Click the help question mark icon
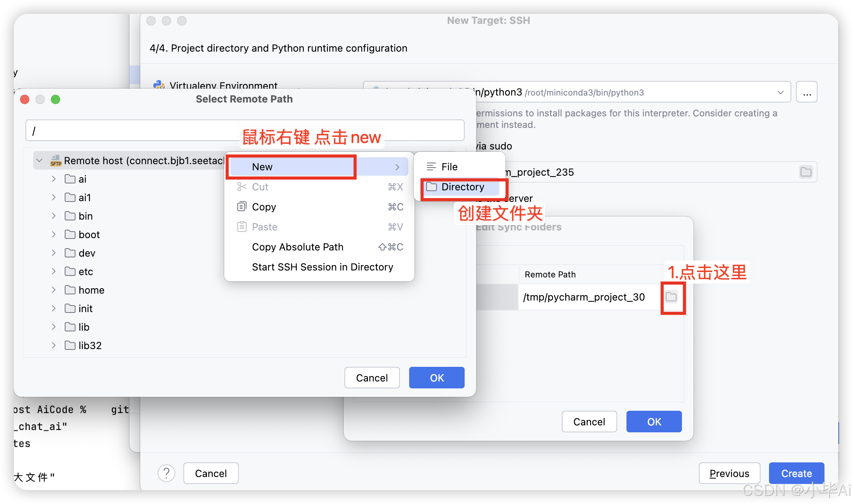 166,473
